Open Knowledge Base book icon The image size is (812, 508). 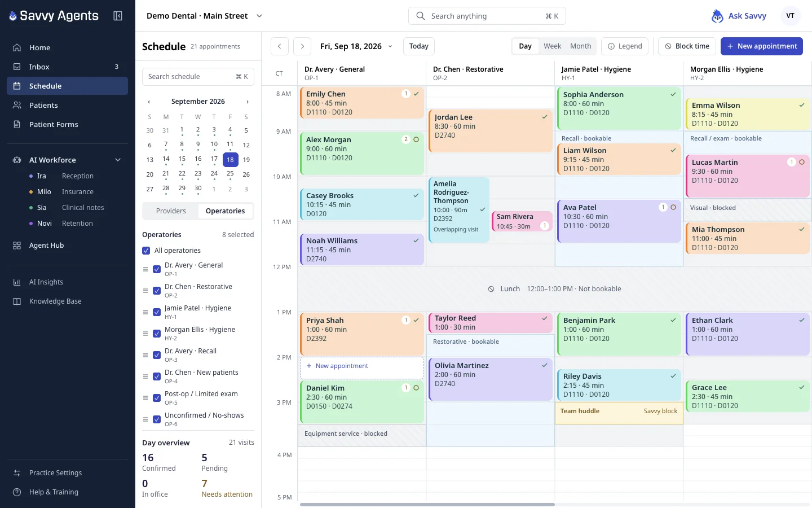[x=17, y=301]
